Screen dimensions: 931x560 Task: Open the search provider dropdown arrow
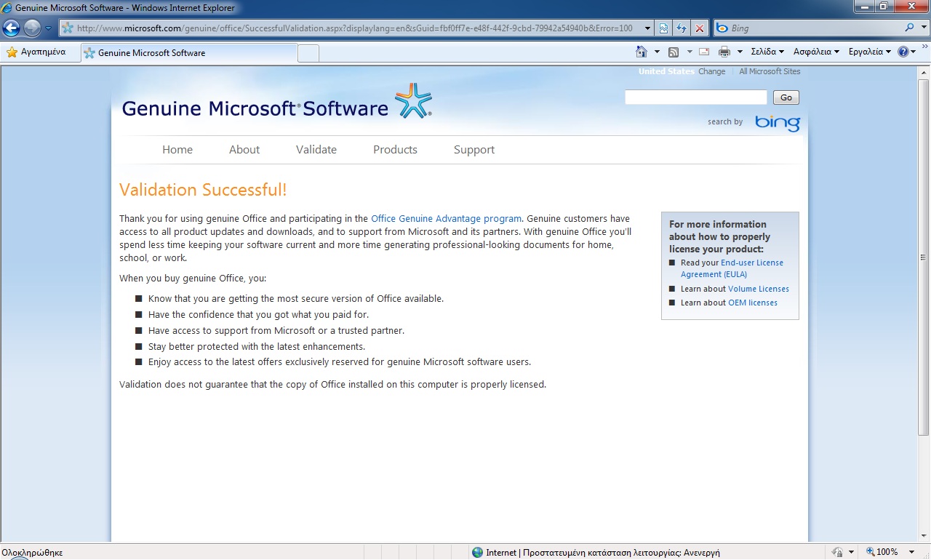click(923, 28)
